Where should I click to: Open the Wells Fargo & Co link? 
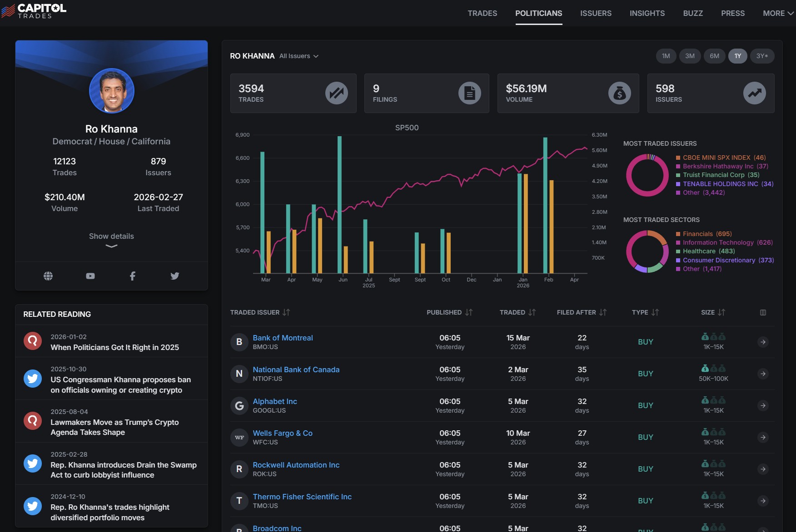coord(283,433)
